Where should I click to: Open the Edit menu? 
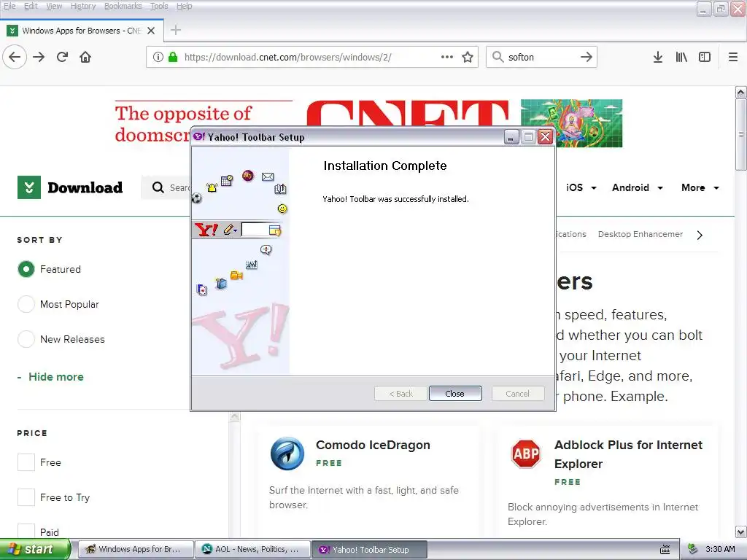[x=31, y=6]
